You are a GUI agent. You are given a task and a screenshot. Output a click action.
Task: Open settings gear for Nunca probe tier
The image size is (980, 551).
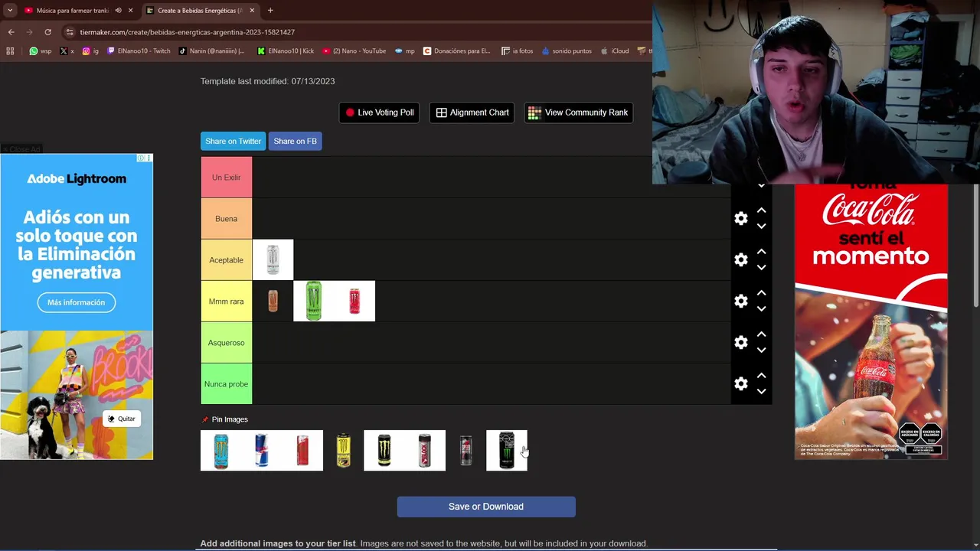(x=740, y=384)
